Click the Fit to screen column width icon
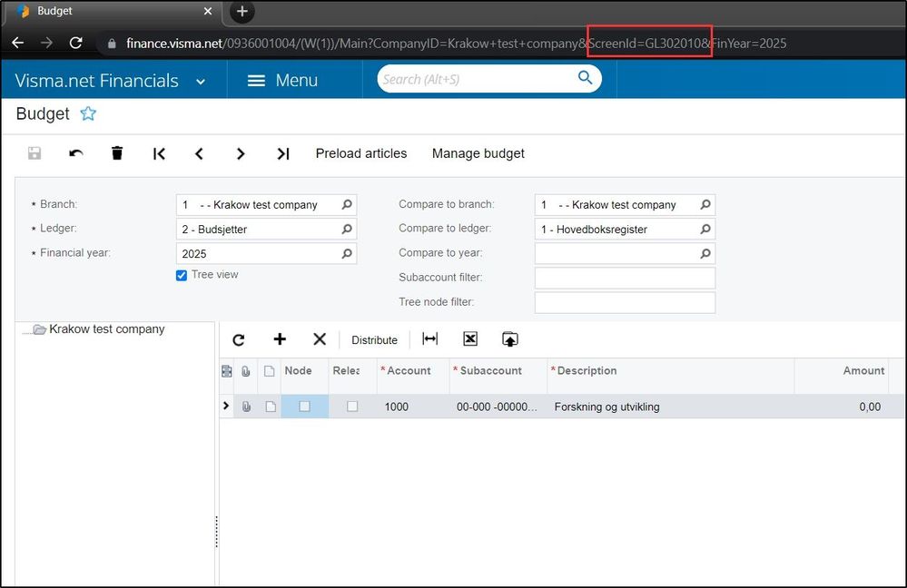Screen dimensions: 907x588 [x=429, y=338]
